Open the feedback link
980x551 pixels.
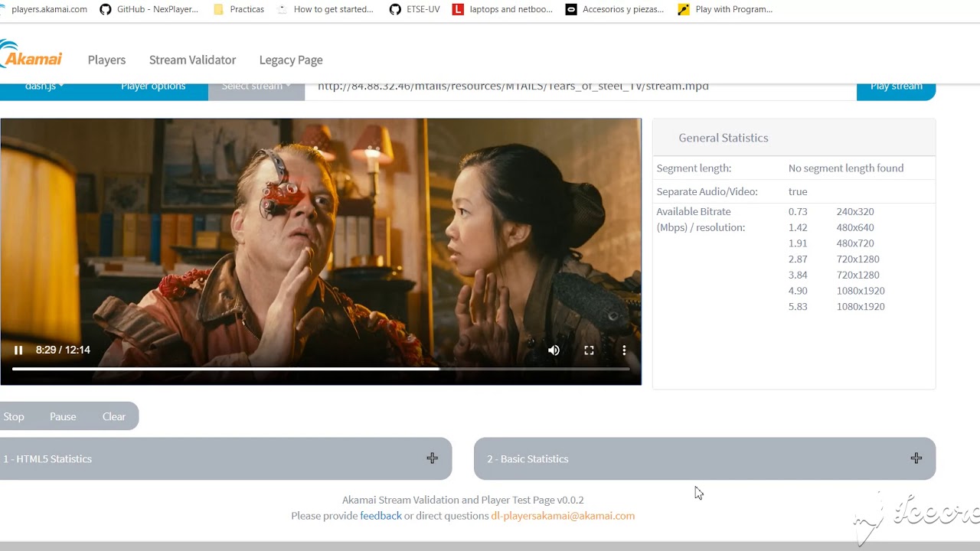point(381,516)
